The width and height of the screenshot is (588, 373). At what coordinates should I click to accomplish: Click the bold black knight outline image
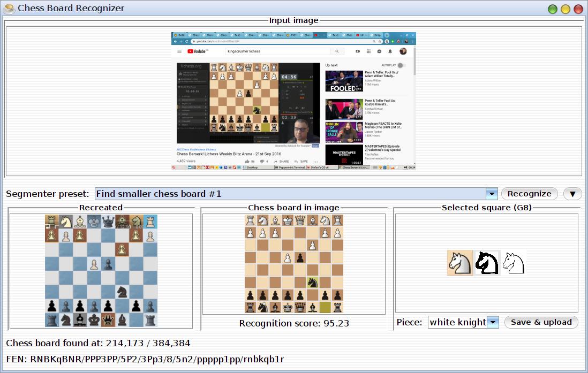[487, 263]
